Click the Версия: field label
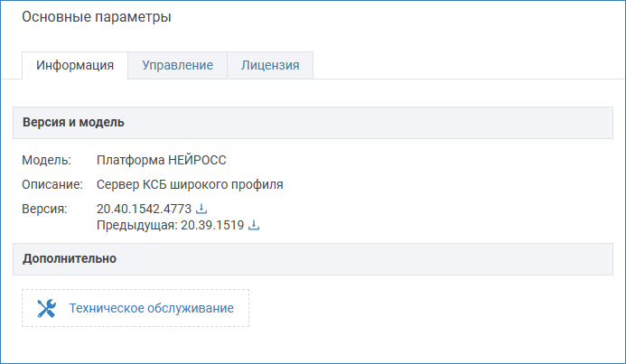The image size is (626, 364). (45, 209)
